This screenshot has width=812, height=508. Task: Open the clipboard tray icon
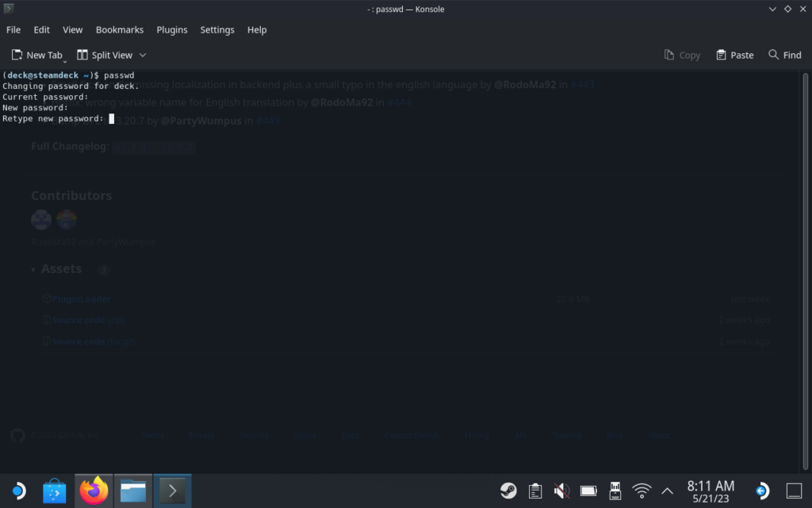[535, 491]
